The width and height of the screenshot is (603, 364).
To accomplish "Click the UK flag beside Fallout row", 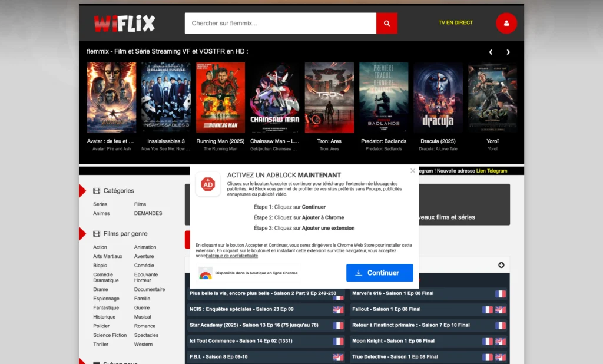I will (x=501, y=310).
